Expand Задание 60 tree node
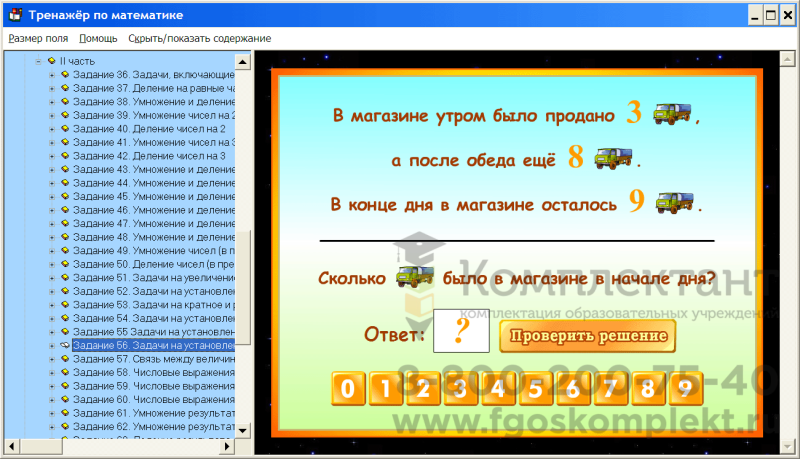This screenshot has width=800, height=459. [52, 399]
